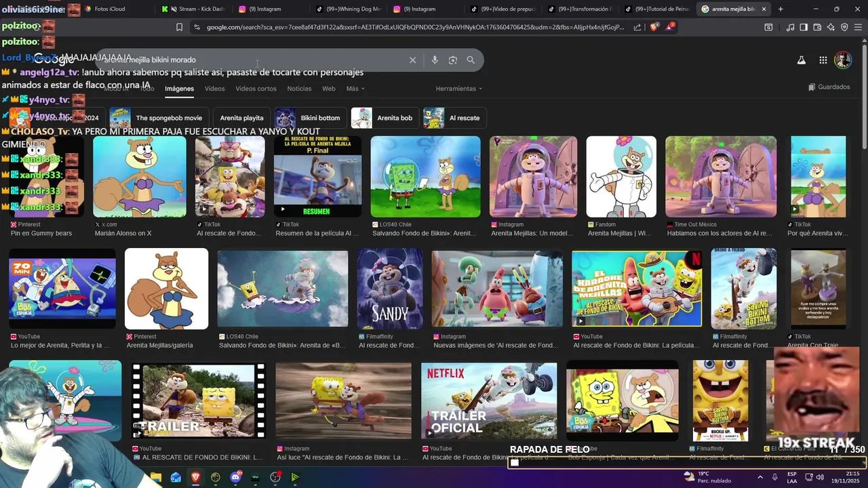Switch to the Web search tab
This screenshot has height=488, width=868.
(329, 89)
